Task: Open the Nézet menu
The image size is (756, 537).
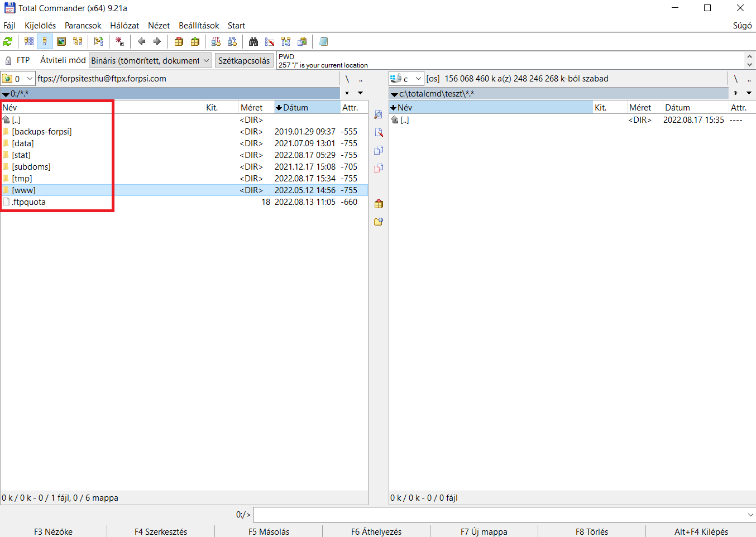Action: click(x=159, y=26)
